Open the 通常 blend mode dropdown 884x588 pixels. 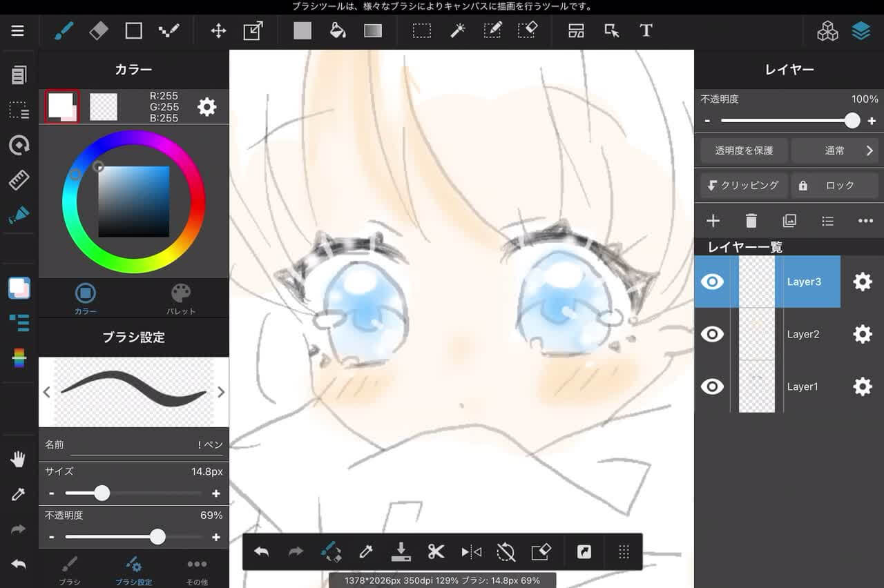[835, 150]
